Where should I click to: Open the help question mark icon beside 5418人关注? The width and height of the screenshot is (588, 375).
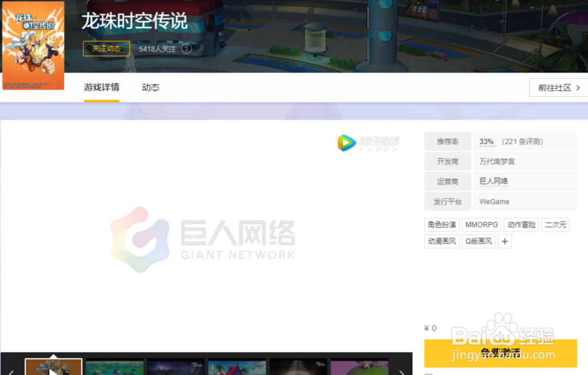click(186, 49)
